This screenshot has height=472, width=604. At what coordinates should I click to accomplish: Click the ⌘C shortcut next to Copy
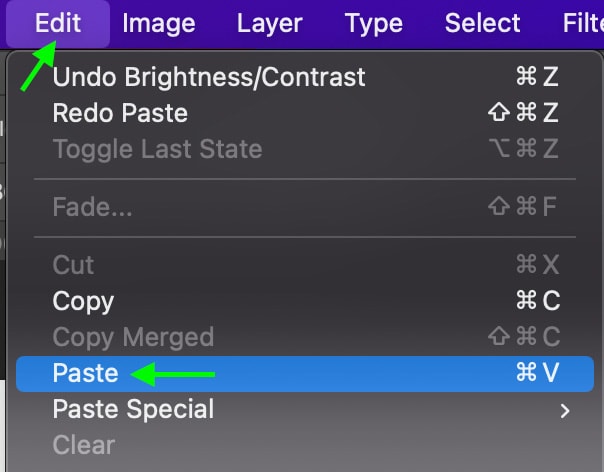point(537,301)
